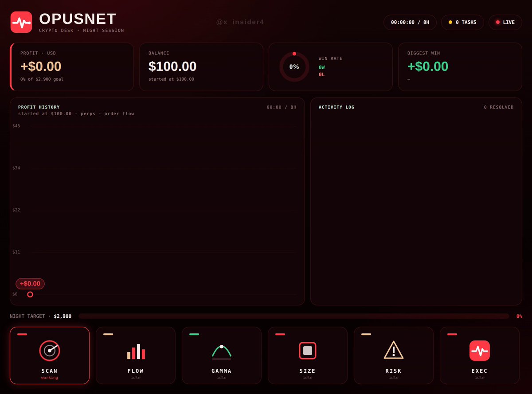Click the OPUSNET pulse logo icon

click(x=21, y=22)
